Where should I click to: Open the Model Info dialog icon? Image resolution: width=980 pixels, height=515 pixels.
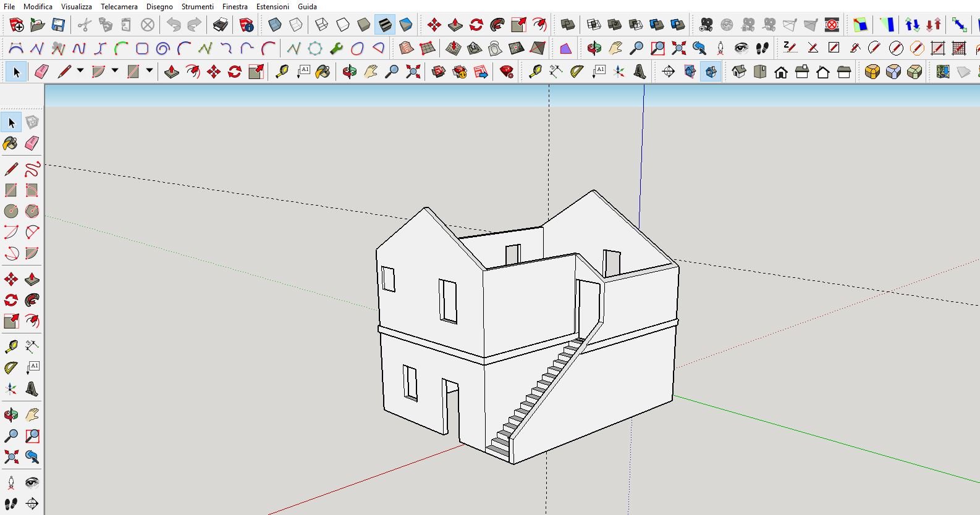(x=247, y=25)
